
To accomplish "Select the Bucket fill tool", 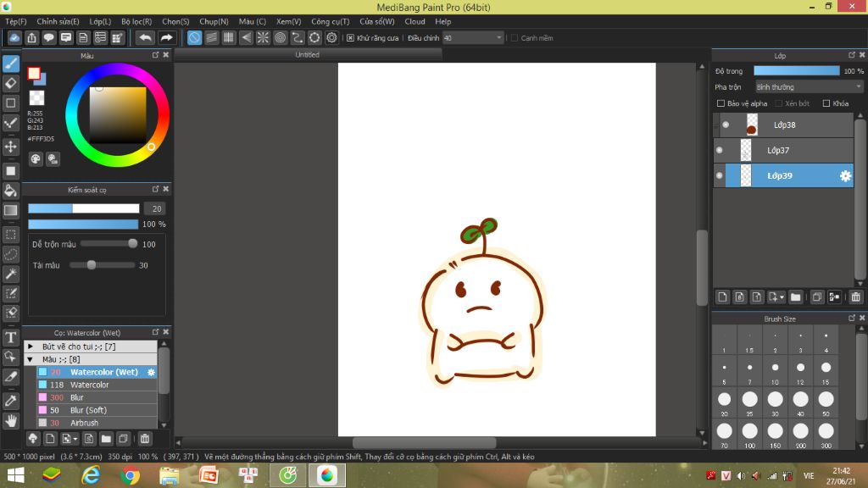I will (10, 191).
